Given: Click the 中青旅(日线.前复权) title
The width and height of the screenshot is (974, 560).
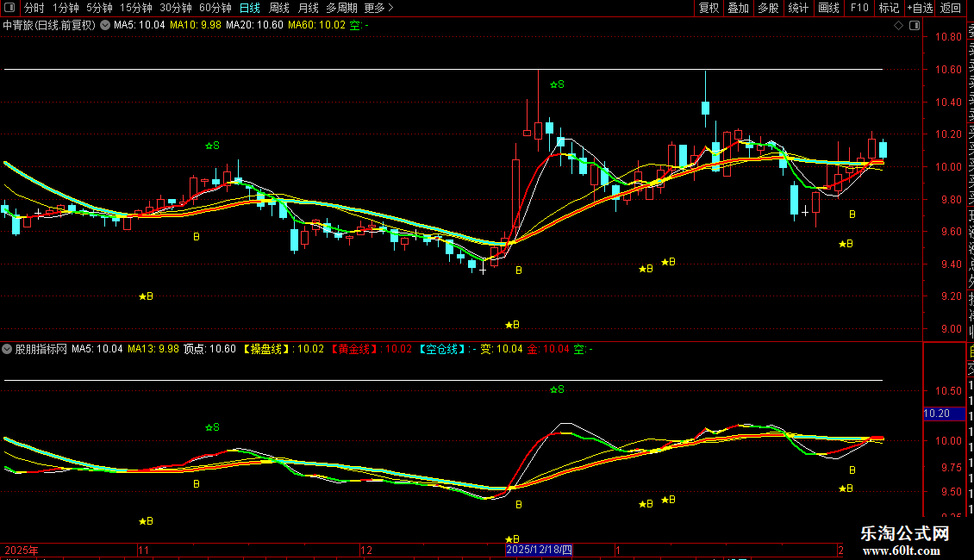Looking at the screenshot, I should point(49,25).
